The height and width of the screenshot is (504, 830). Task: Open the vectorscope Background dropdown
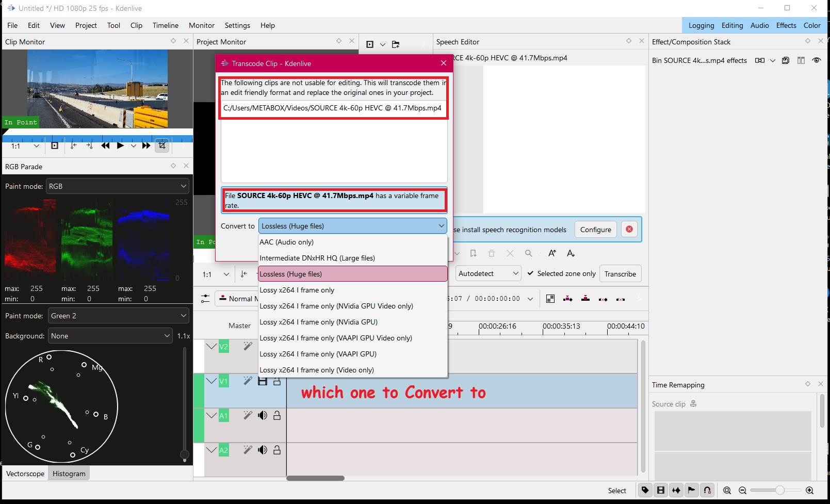pos(110,336)
